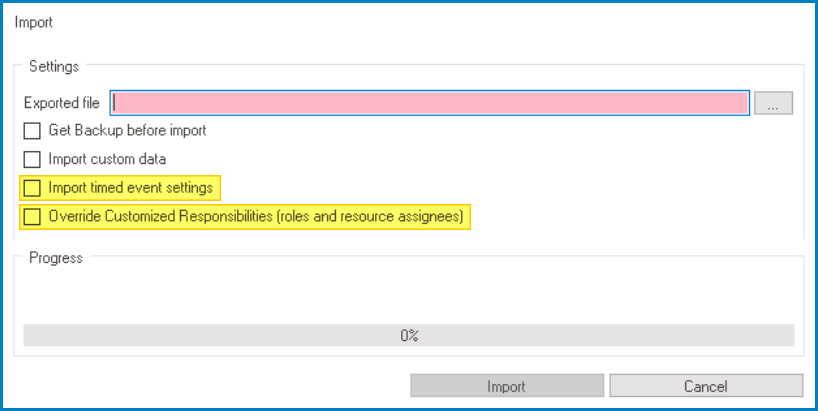Tick the Import custom data checkbox
Screen dimensions: 818x411
[x=33, y=159]
